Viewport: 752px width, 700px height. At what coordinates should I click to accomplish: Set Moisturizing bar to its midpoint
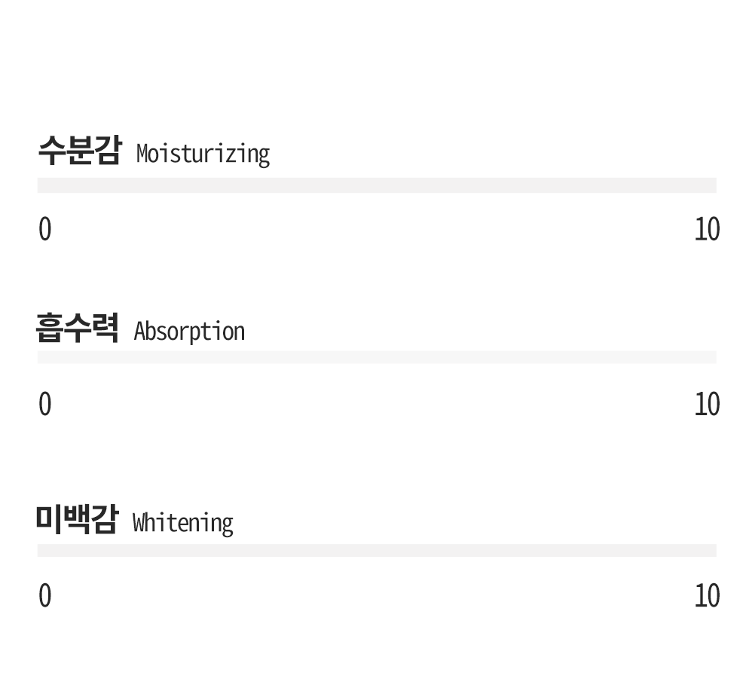point(377,185)
